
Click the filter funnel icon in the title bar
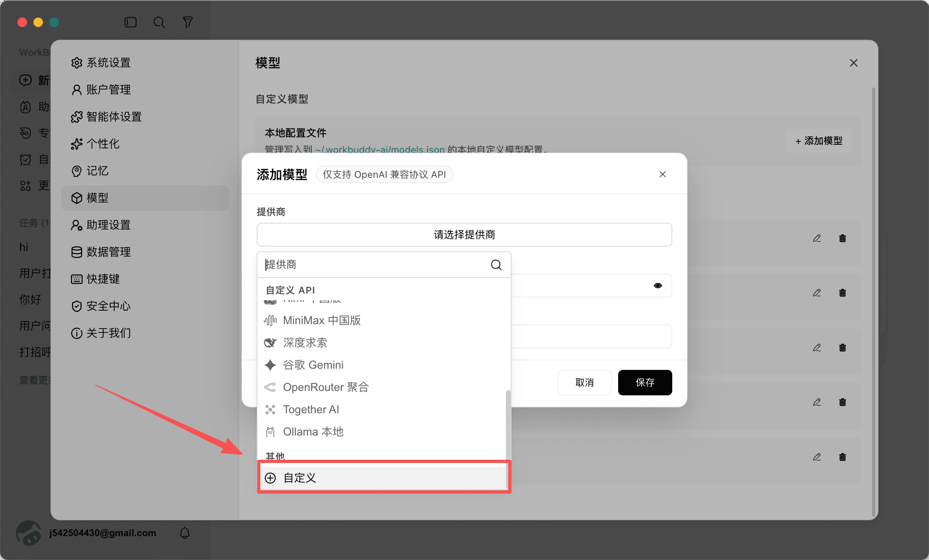[187, 22]
